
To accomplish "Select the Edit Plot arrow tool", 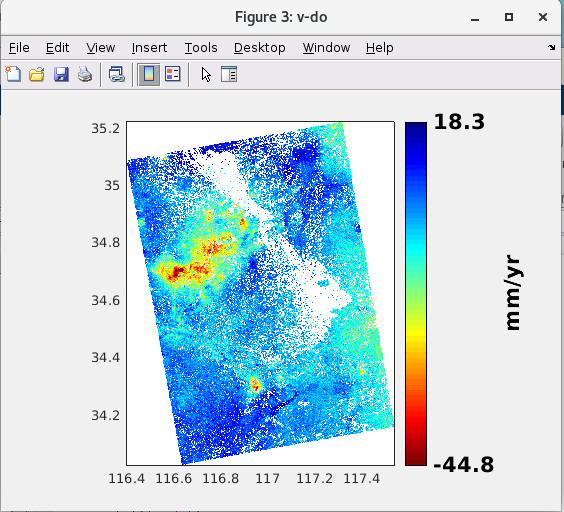I will pos(206,74).
